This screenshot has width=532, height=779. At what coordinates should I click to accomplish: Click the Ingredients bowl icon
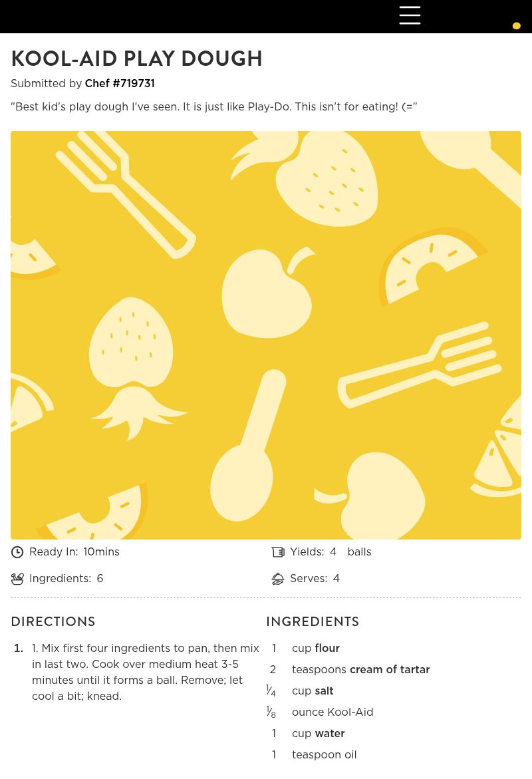(17, 579)
